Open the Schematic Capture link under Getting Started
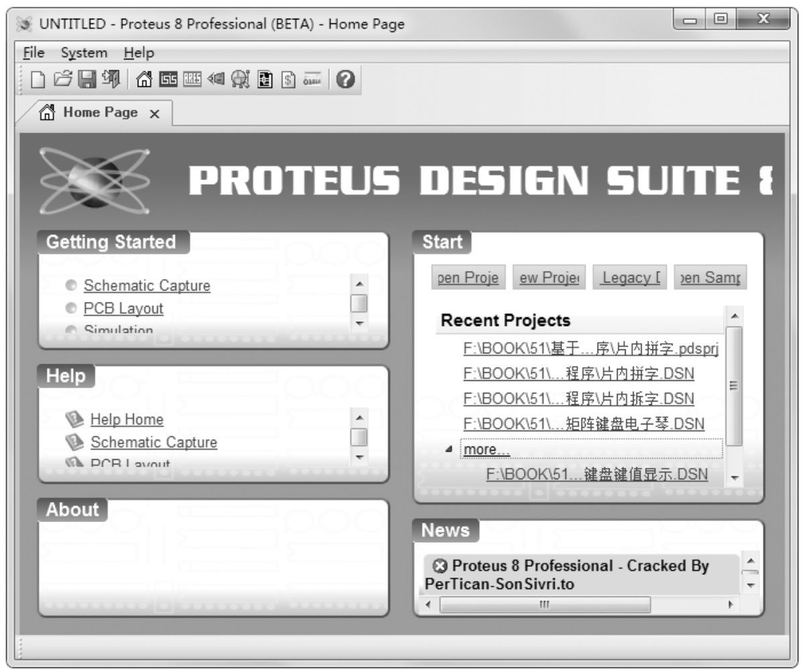The height and width of the screenshot is (672, 803). pyautogui.click(x=147, y=286)
